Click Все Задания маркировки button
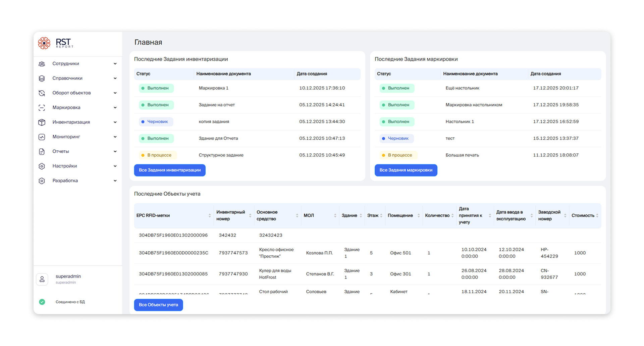 click(406, 170)
